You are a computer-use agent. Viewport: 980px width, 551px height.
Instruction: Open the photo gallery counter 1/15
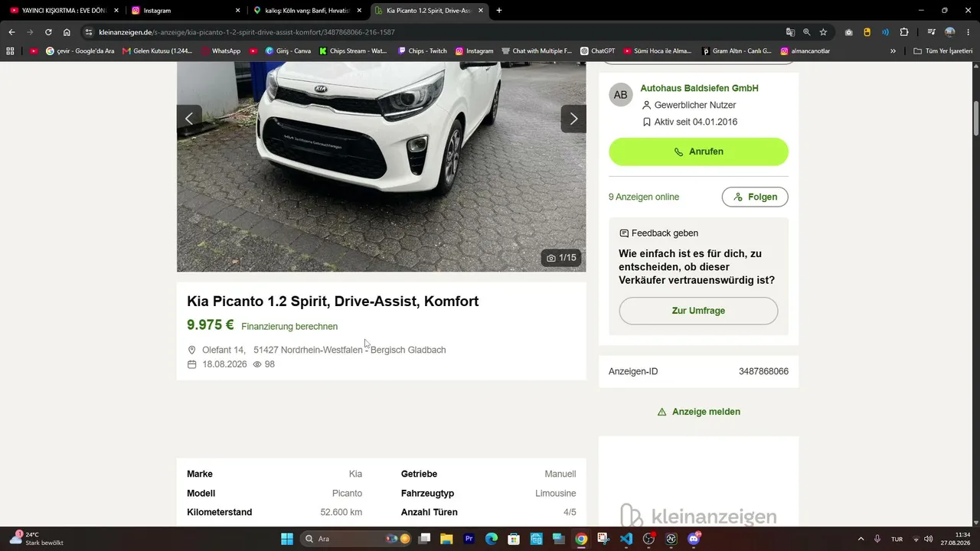pyautogui.click(x=561, y=258)
